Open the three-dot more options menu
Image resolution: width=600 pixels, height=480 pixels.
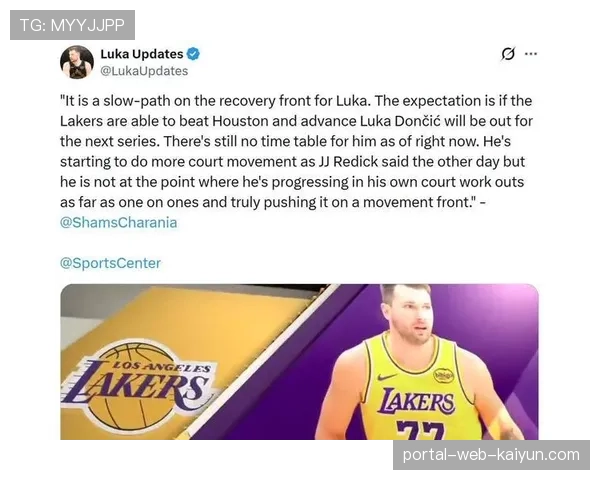click(531, 54)
